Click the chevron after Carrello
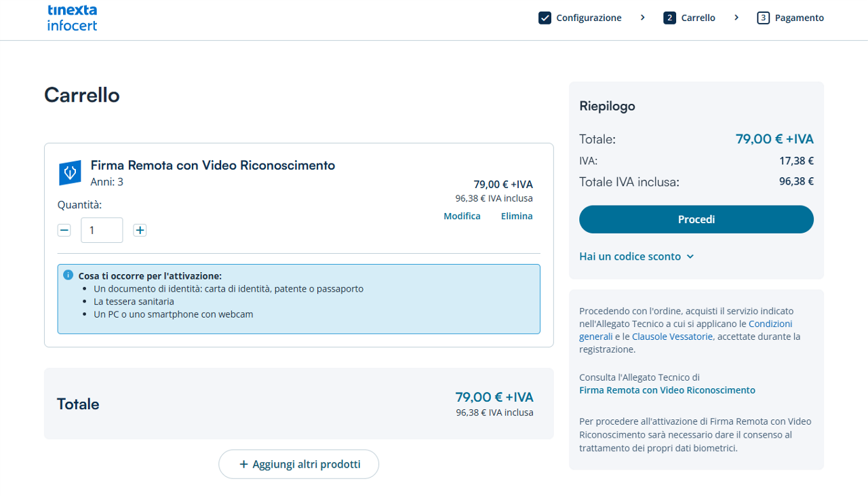 736,18
